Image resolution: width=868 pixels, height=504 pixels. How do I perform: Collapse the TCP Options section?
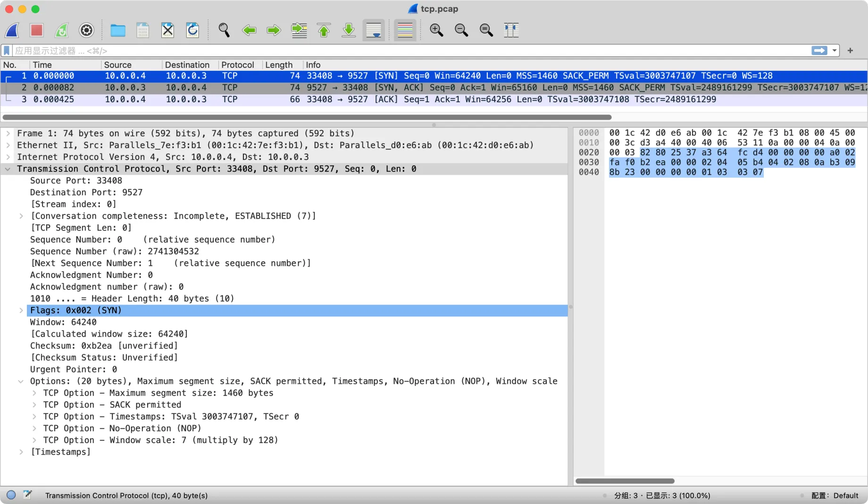21,381
